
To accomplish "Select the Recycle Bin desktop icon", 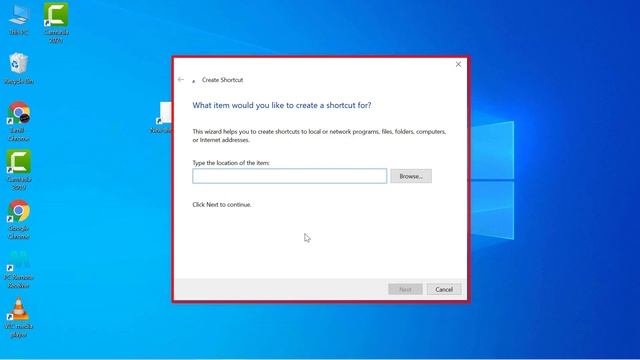I will tap(18, 68).
